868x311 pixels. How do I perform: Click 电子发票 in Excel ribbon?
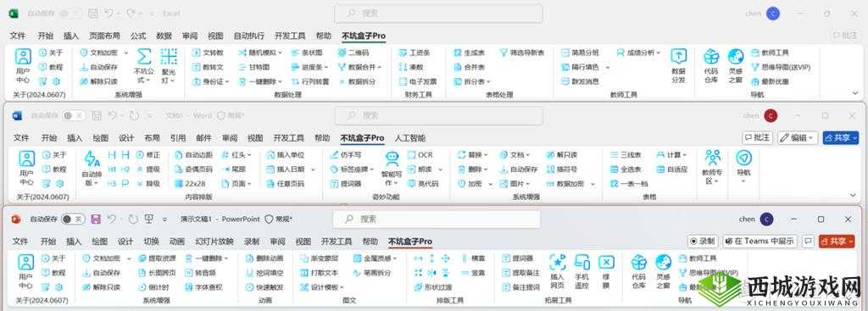point(417,81)
